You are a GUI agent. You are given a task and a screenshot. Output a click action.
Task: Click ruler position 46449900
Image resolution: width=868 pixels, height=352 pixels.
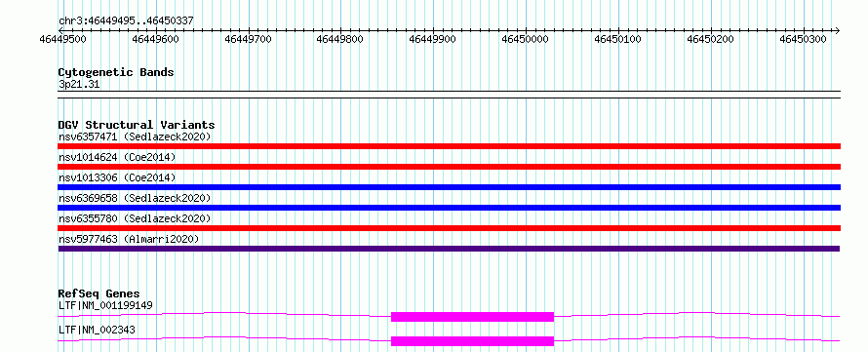pyautogui.click(x=433, y=39)
